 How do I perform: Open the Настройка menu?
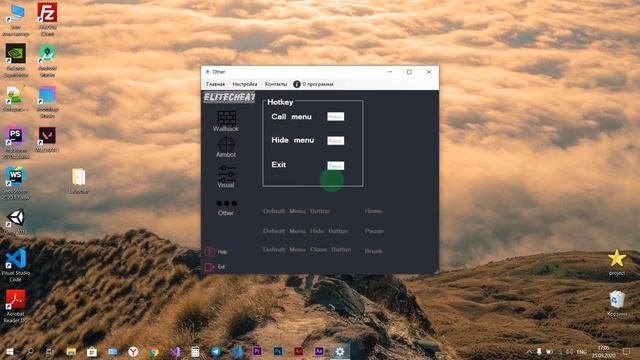pos(245,84)
